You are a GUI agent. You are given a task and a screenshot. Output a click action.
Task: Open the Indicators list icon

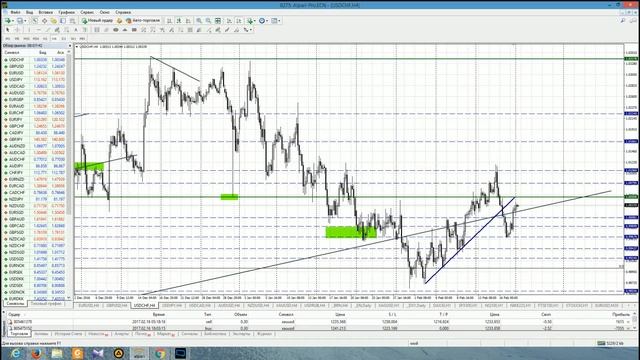coord(250,20)
